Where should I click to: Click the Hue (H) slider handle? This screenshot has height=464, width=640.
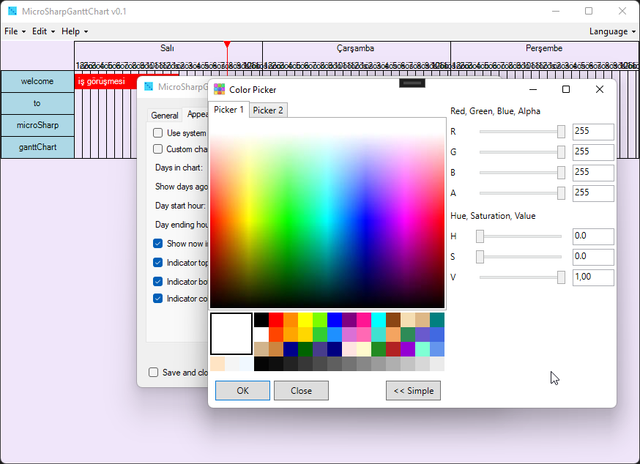[x=480, y=236]
